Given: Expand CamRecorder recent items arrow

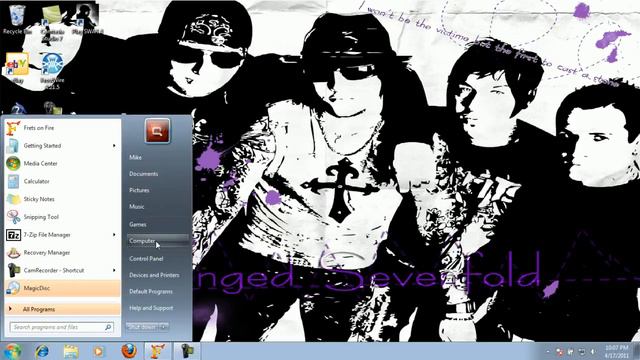Looking at the screenshot, I should click(x=114, y=270).
